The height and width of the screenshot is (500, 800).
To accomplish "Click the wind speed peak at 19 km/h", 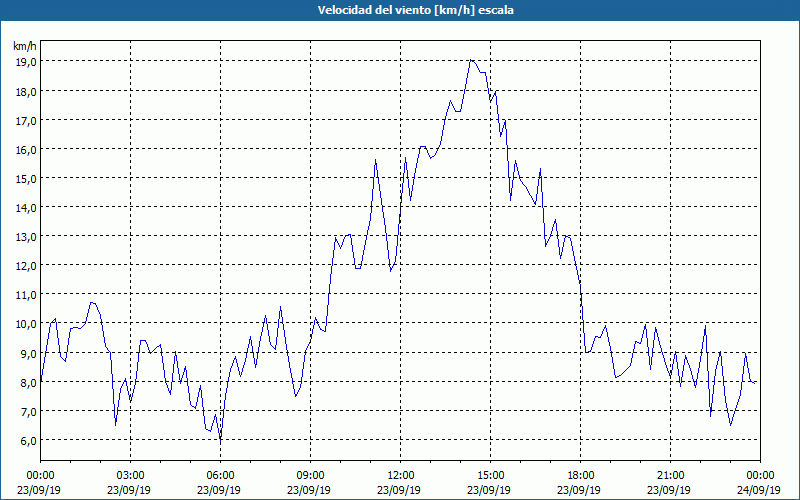I will [471, 60].
